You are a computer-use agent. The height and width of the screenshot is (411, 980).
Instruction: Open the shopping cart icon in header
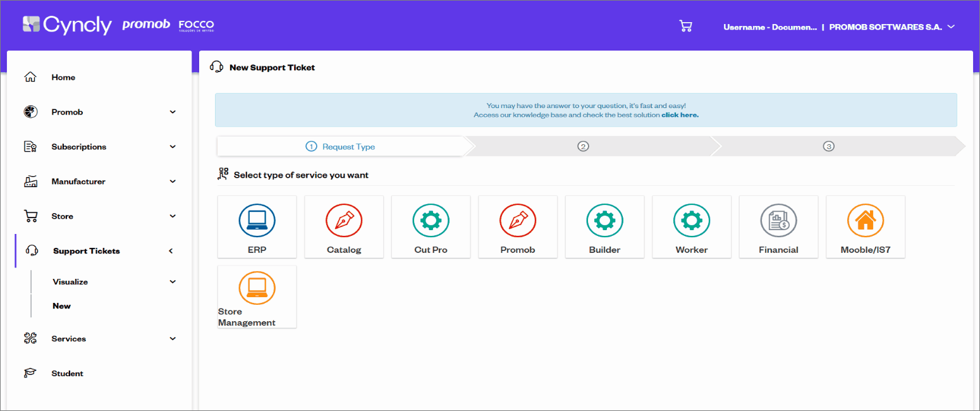point(685,26)
